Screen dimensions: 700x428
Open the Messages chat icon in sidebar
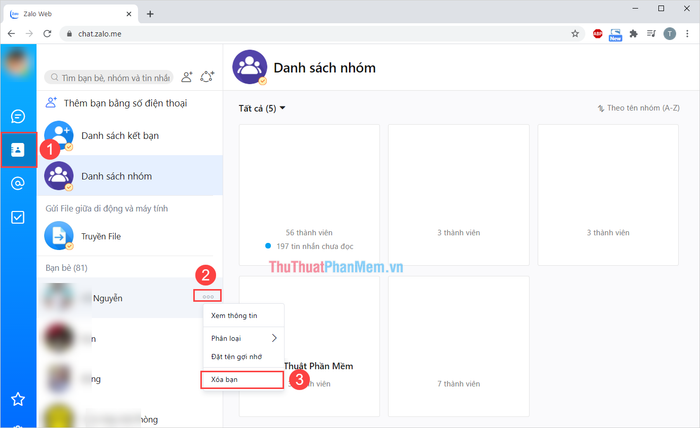[x=18, y=116]
